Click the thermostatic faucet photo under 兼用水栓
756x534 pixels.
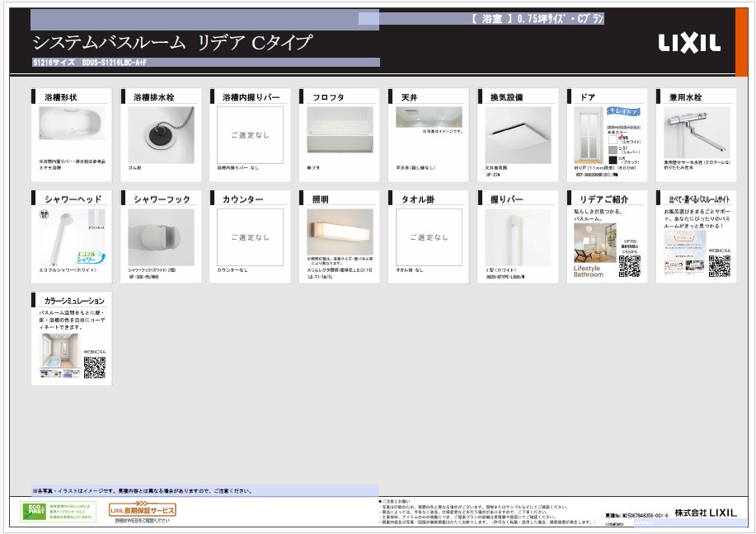(x=697, y=133)
